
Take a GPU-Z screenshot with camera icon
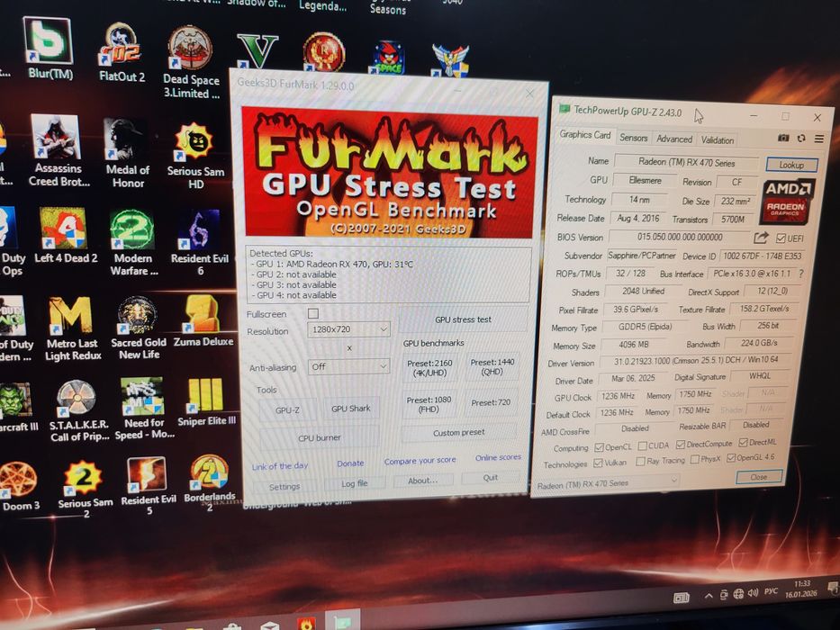783,138
